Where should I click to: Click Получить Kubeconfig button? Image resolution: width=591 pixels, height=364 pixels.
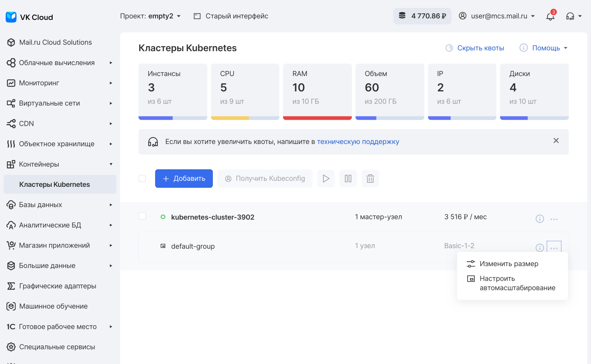[265, 178]
